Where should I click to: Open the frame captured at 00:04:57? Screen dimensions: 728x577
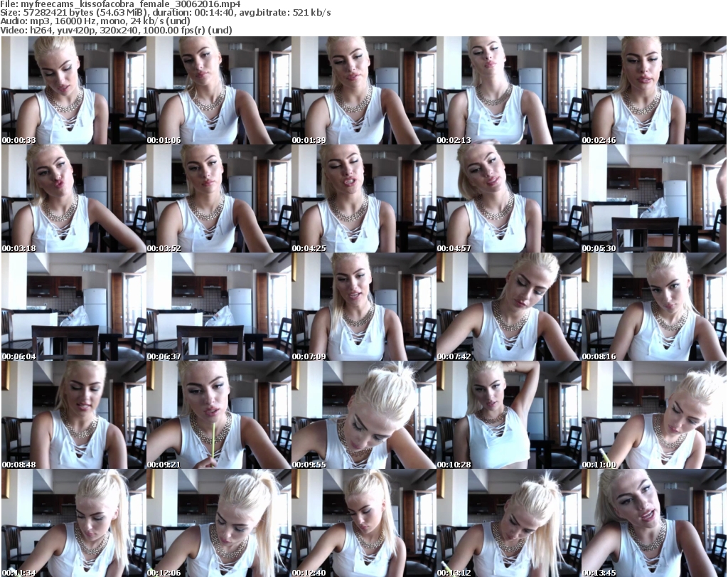[x=509, y=198]
